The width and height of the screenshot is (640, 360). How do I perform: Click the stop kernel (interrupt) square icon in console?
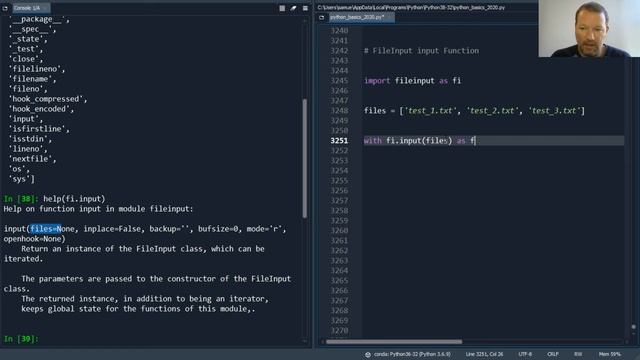[282, 8]
